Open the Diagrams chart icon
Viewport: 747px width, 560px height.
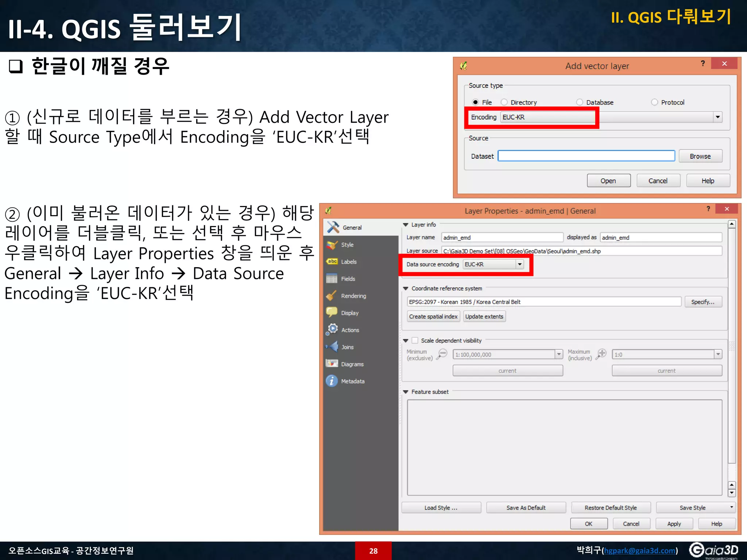(332, 363)
